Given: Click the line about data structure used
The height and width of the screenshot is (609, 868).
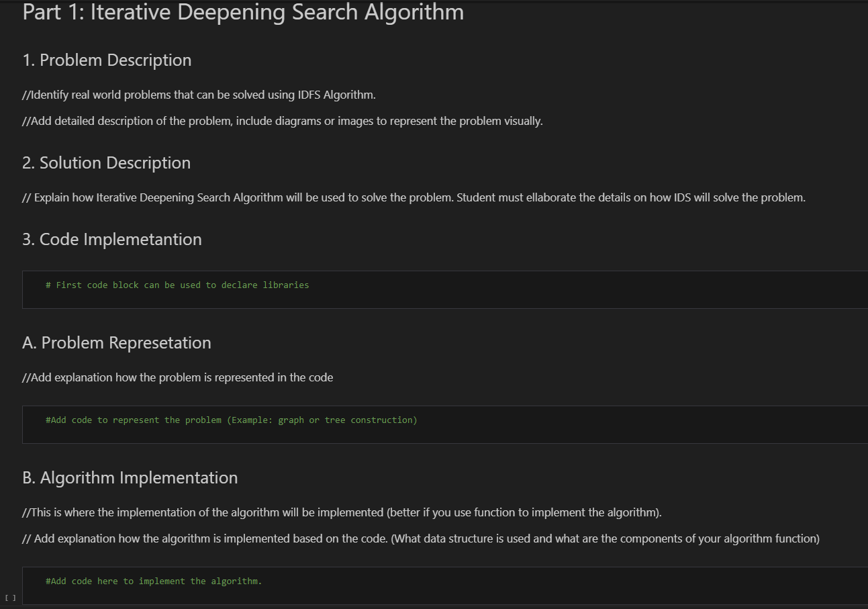Looking at the screenshot, I should (421, 538).
